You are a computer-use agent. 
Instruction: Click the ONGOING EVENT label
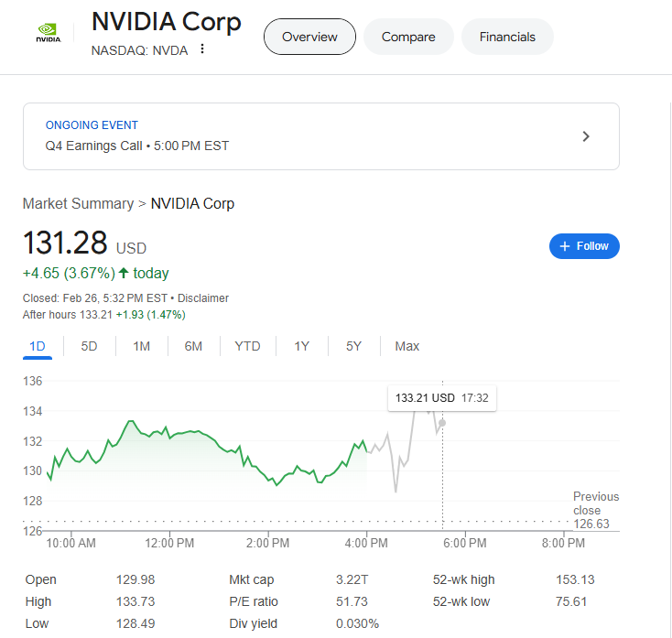(x=92, y=125)
